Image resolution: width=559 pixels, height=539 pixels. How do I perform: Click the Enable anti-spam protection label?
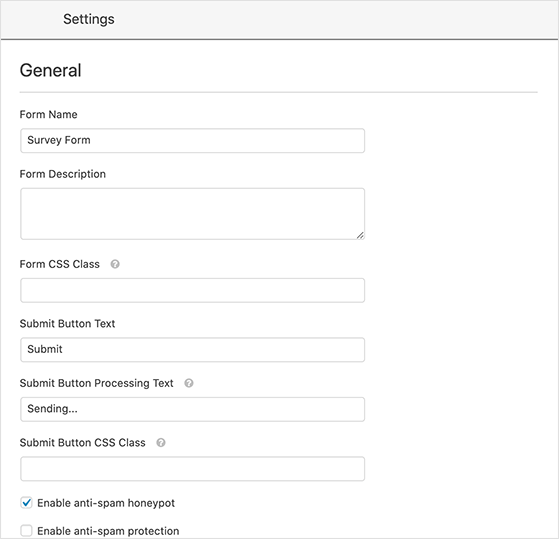(x=108, y=531)
